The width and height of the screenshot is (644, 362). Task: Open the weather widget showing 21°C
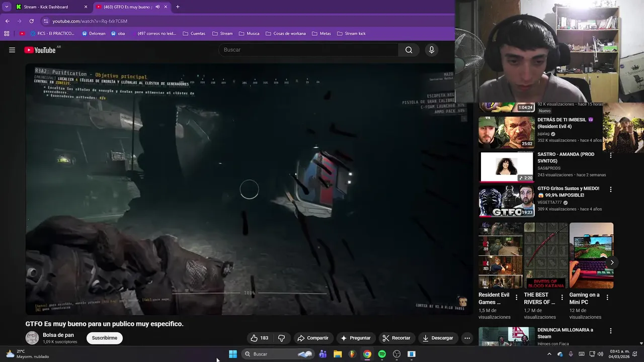point(28,354)
